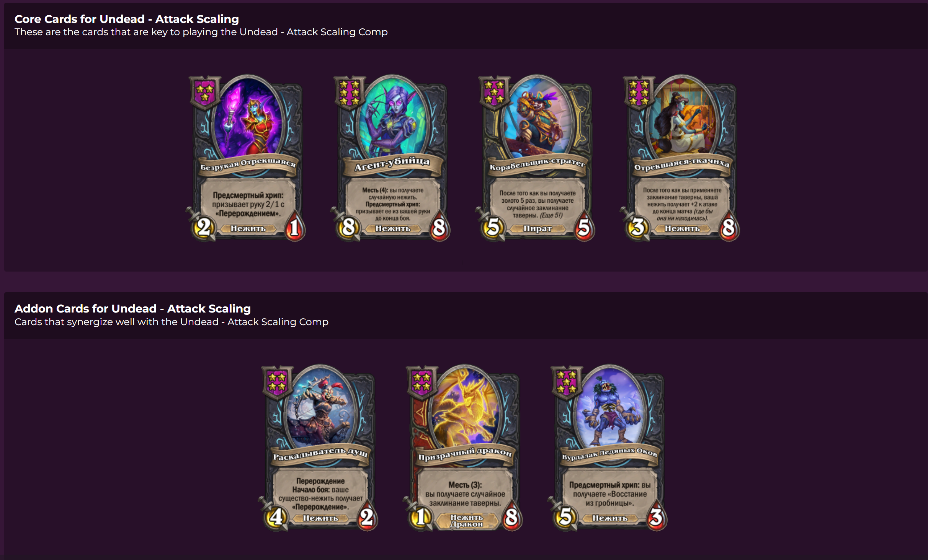Click tier star badge on Призрачный дракон
928x560 pixels.
click(422, 383)
